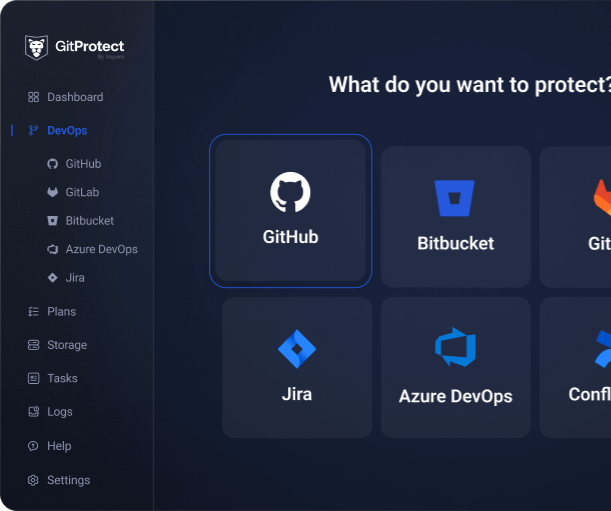The width and height of the screenshot is (611, 511).
Task: Open Settings via the gear icon
Action: coord(33,480)
